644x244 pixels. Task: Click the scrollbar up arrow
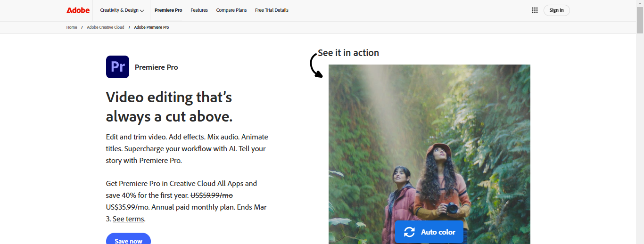pyautogui.click(x=640, y=4)
